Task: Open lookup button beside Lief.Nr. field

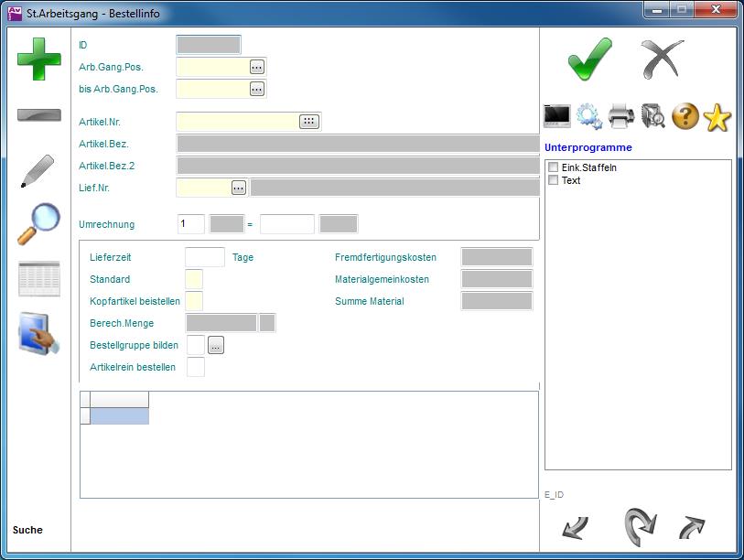Action: click(239, 188)
